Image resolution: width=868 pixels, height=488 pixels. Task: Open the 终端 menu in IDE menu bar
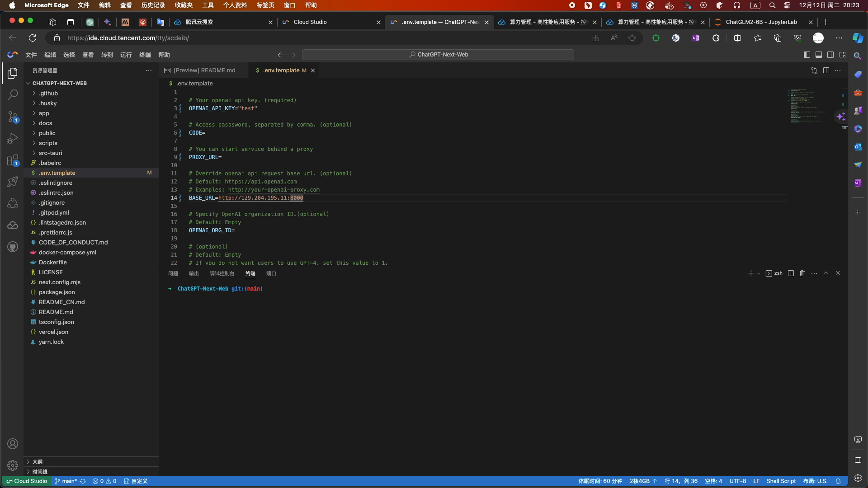[x=145, y=55]
